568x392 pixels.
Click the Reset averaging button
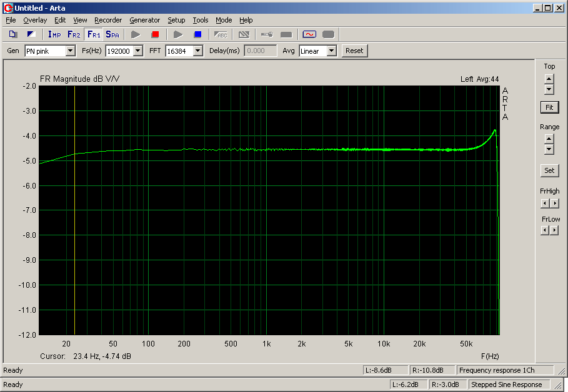click(x=354, y=51)
